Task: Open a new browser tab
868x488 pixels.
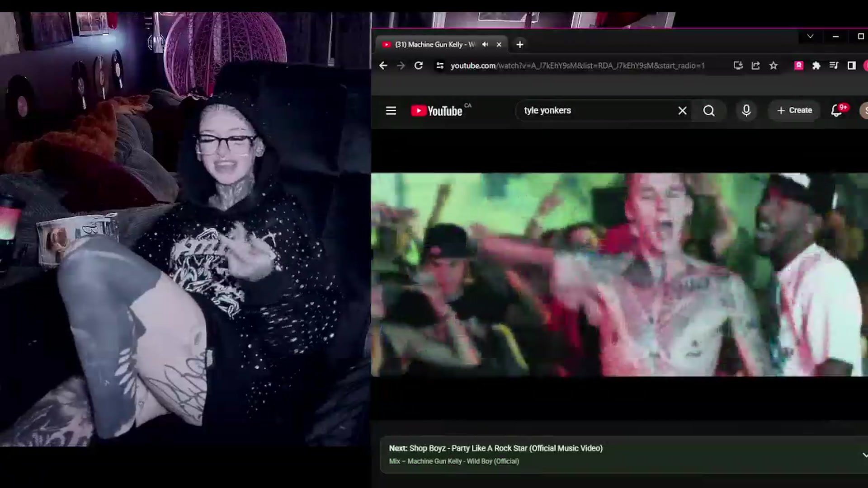Action: [520, 44]
